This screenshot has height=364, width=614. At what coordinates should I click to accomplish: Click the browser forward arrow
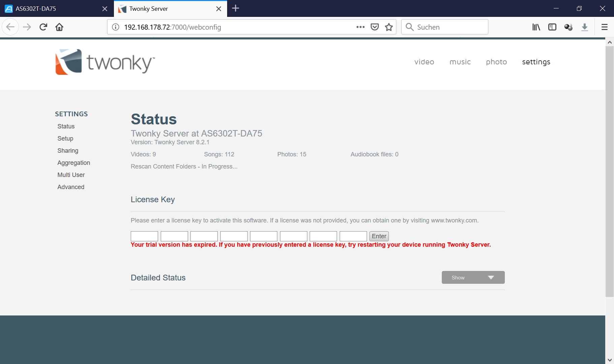coord(27,27)
